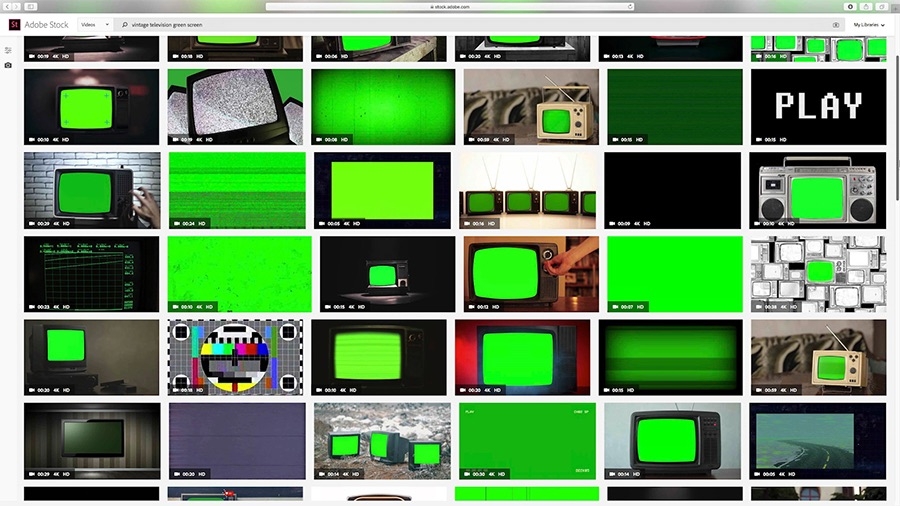The height and width of the screenshot is (506, 900).
Task: Open green VHS overlay 00:30 thumbnail
Action: (x=527, y=441)
